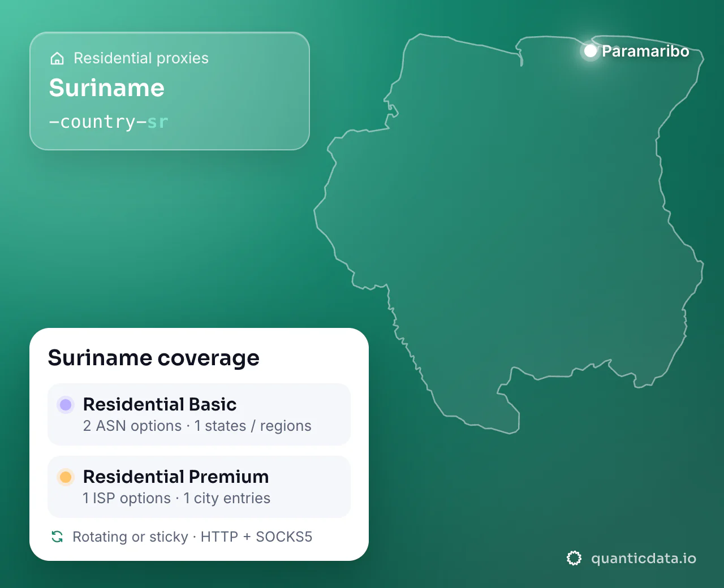Image resolution: width=724 pixels, height=588 pixels.
Task: Select the Residential Premium title
Action: tap(176, 477)
